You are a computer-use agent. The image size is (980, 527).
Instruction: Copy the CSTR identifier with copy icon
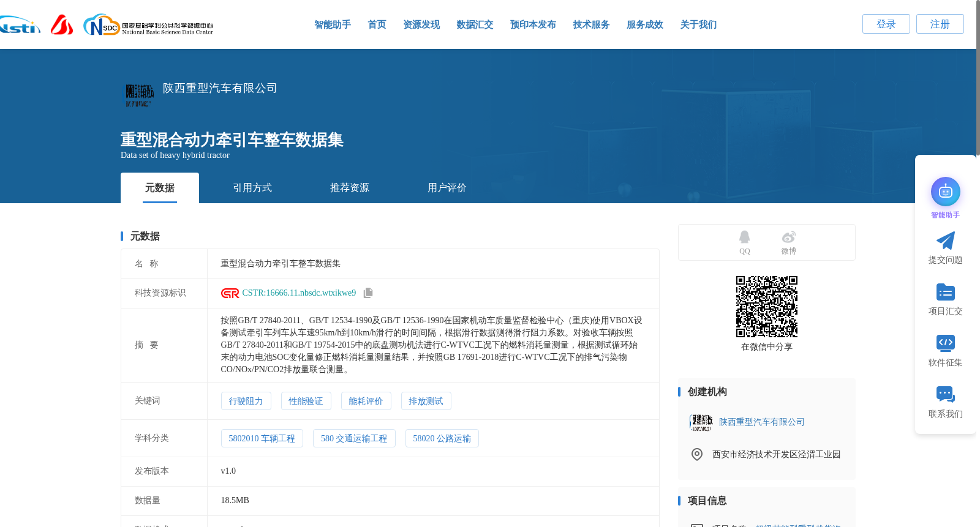click(x=368, y=293)
